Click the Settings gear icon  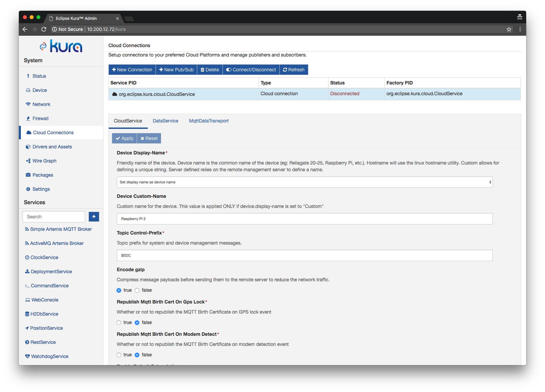[x=28, y=189]
